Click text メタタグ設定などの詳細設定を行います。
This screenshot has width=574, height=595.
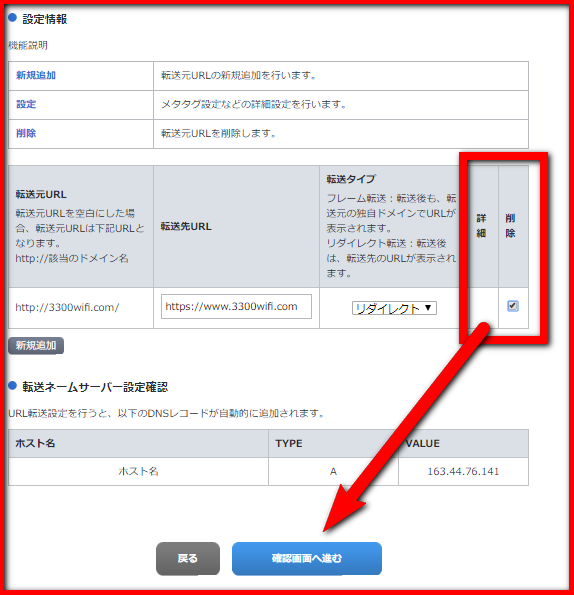pos(254,104)
